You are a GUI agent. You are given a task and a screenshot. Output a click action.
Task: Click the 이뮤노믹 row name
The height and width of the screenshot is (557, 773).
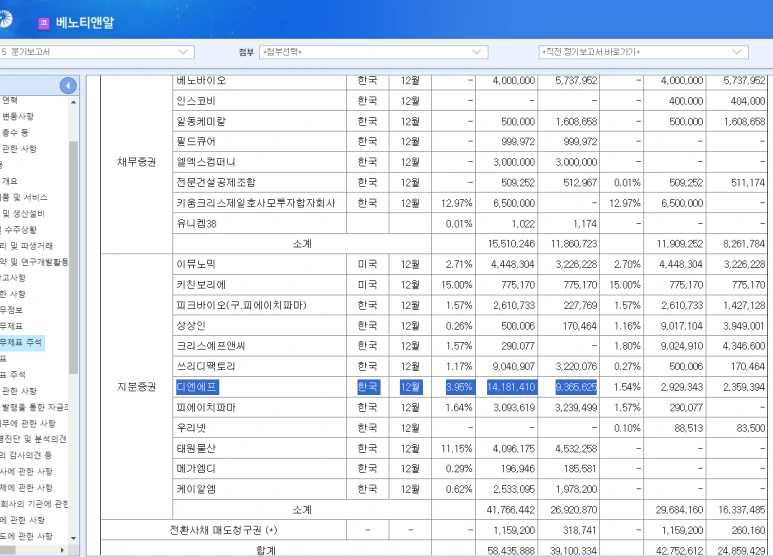pyautogui.click(x=196, y=264)
